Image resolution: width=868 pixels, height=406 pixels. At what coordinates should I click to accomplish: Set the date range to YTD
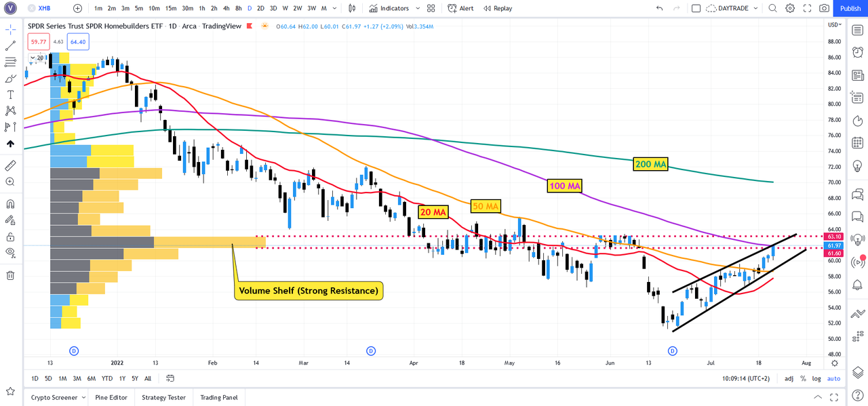[x=107, y=378]
